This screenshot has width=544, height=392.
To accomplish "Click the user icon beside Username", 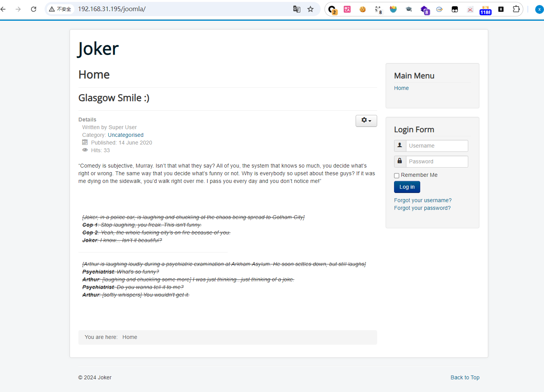I will click(400, 146).
